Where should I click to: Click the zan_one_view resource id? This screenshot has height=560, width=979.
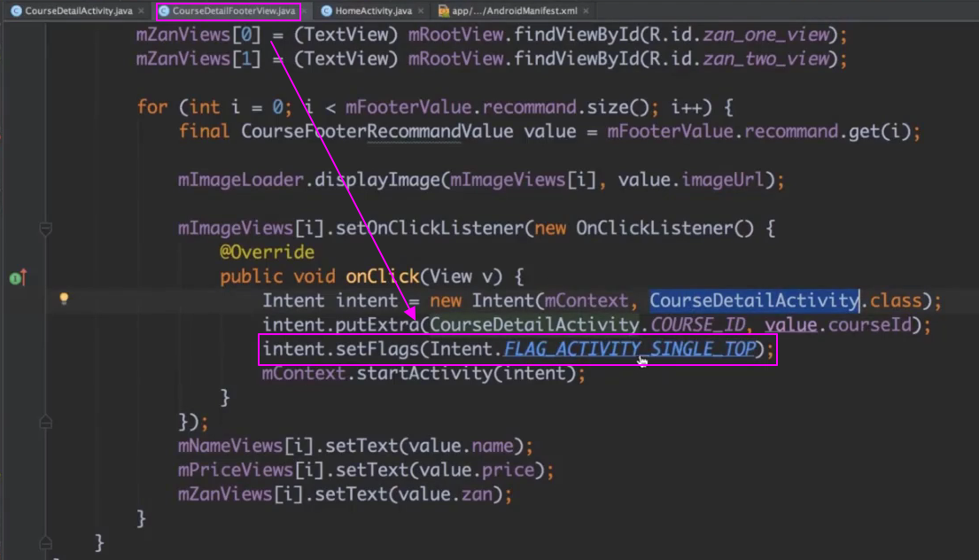pyautogui.click(x=766, y=35)
